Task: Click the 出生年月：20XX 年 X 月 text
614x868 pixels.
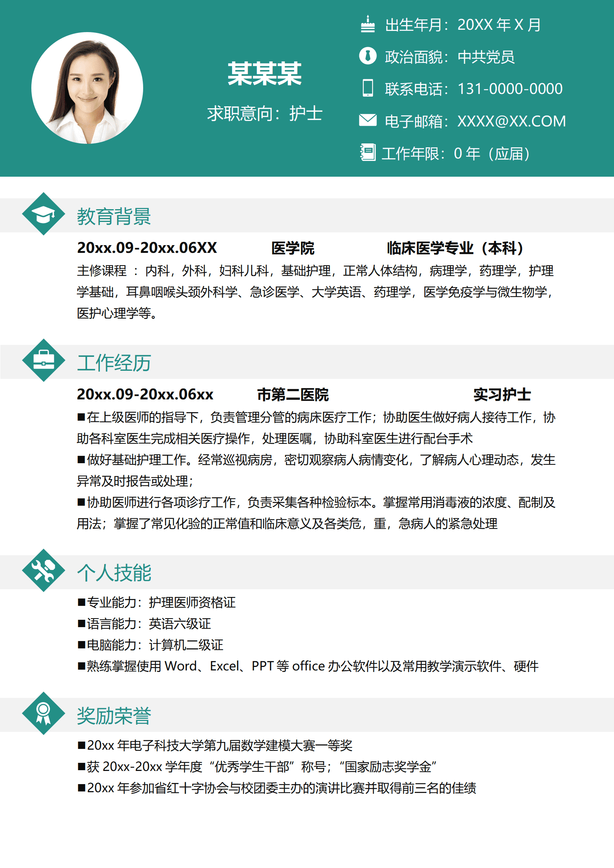Action: (x=463, y=25)
